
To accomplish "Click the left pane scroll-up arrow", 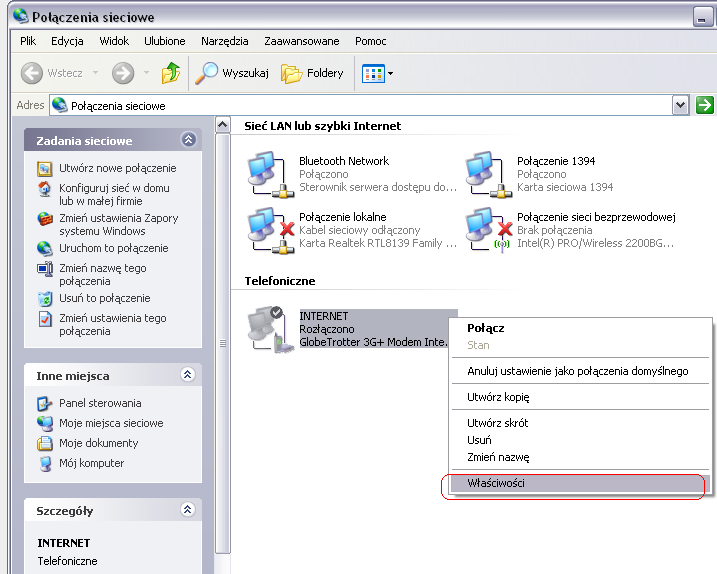I will 223,124.
